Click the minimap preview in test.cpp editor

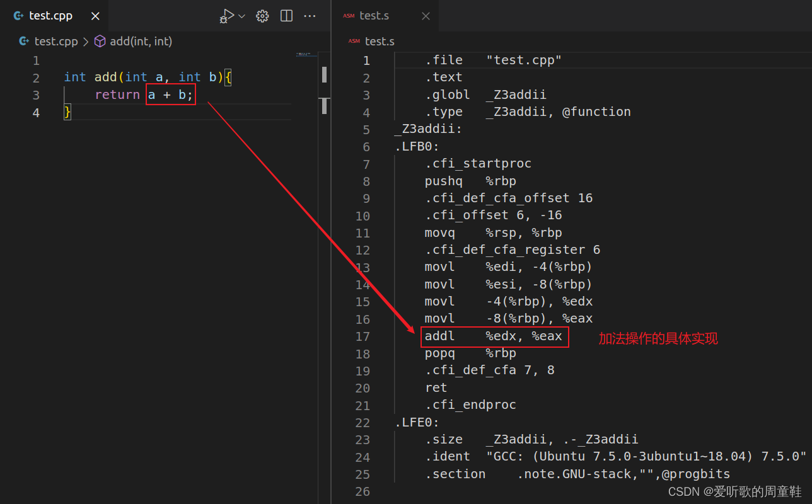pyautogui.click(x=306, y=56)
